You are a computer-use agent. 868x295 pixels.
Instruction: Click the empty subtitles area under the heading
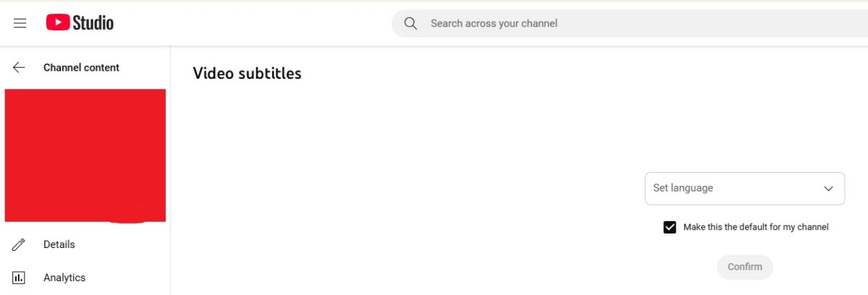point(405,188)
